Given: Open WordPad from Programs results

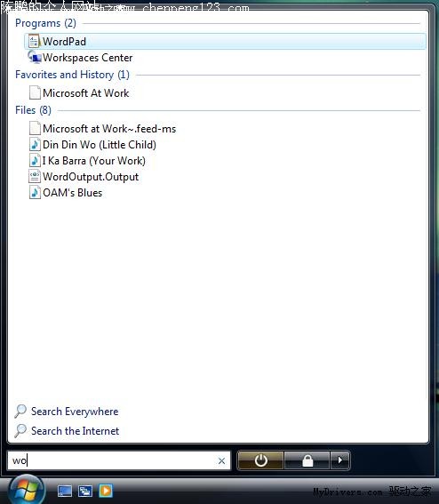Looking at the screenshot, I should 225,42.
